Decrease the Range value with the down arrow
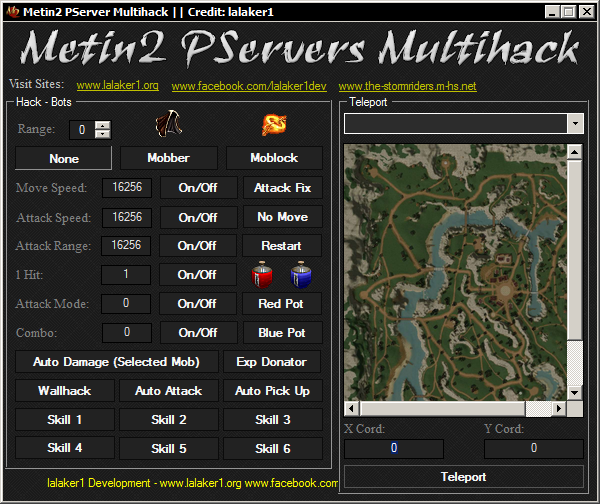The image size is (600, 504). (103, 134)
